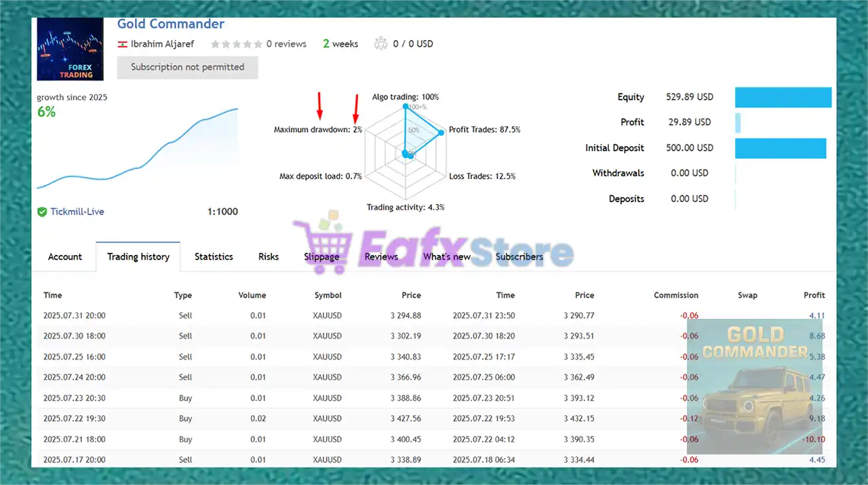Image resolution: width=868 pixels, height=485 pixels.
Task: Click open time 2025.07.22 19:30
Action: pyautogui.click(x=75, y=419)
